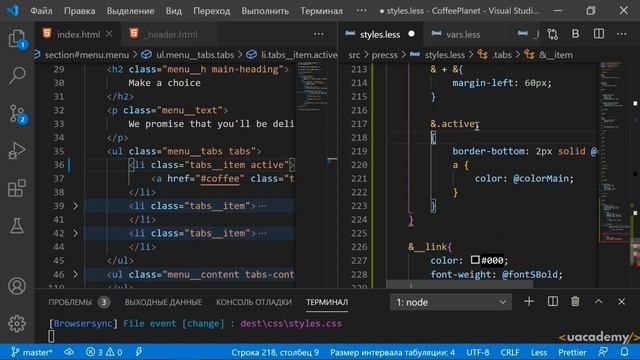Maximize the panel with the up chevron
This screenshot has height=360, width=640.
598,302
